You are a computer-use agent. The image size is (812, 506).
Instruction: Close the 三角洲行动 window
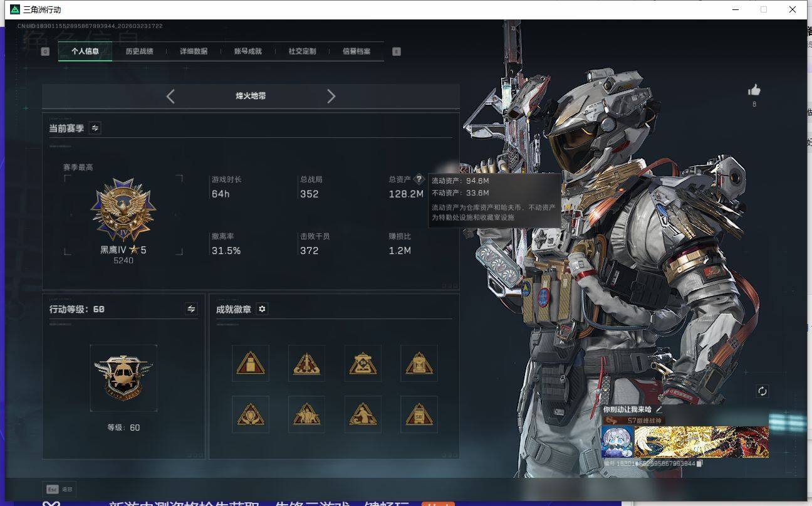click(793, 9)
